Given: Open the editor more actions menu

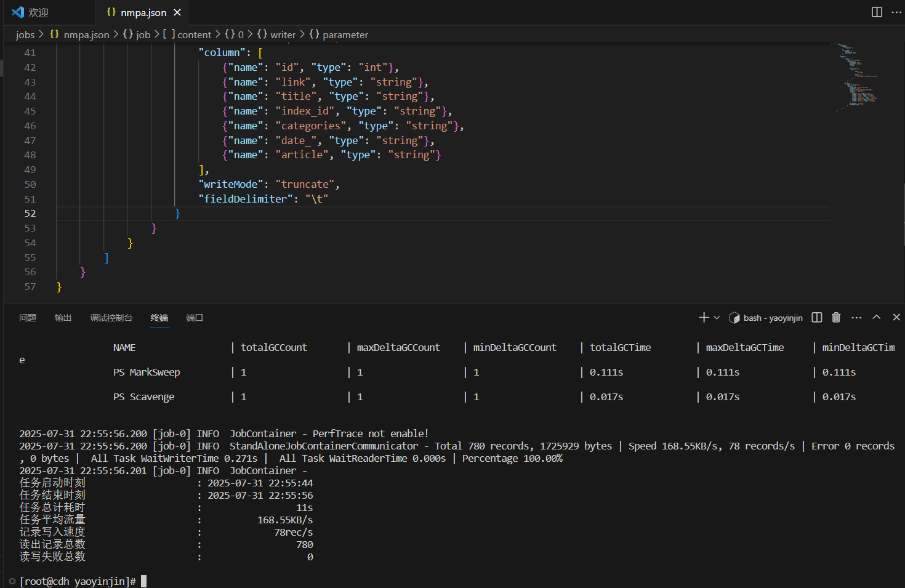Looking at the screenshot, I should (896, 12).
